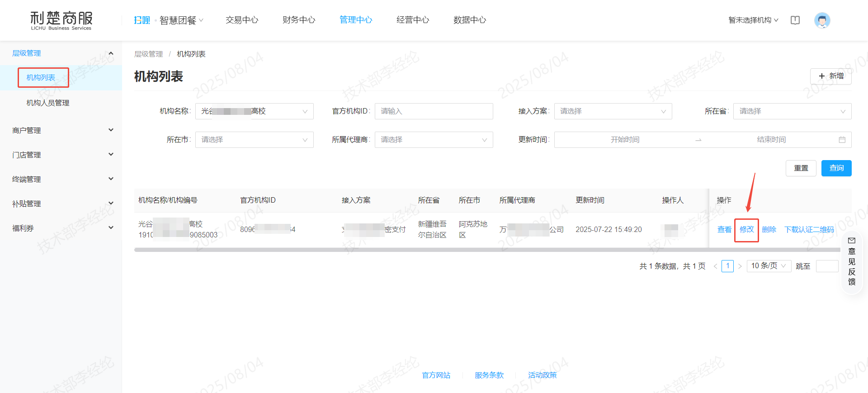The height and width of the screenshot is (393, 868).
Task: Click the 意见反馈 mail icon
Action: (852, 241)
